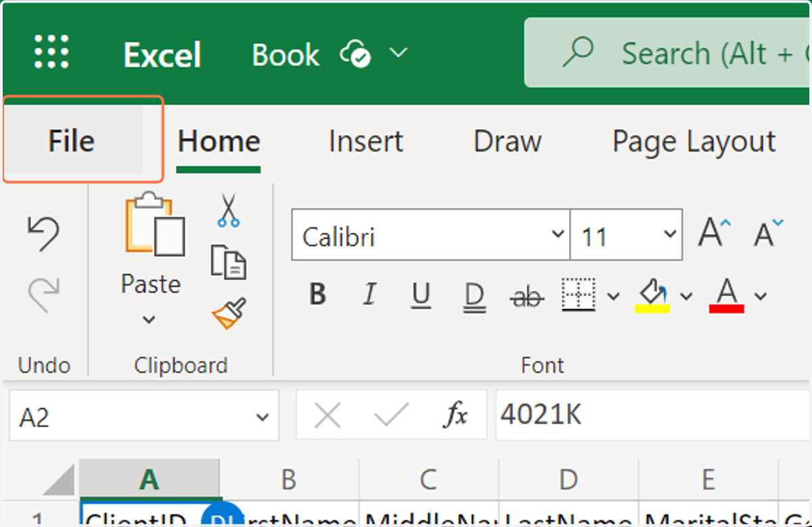Click the Insert Function fx icon
The image size is (812, 527).
tap(456, 415)
